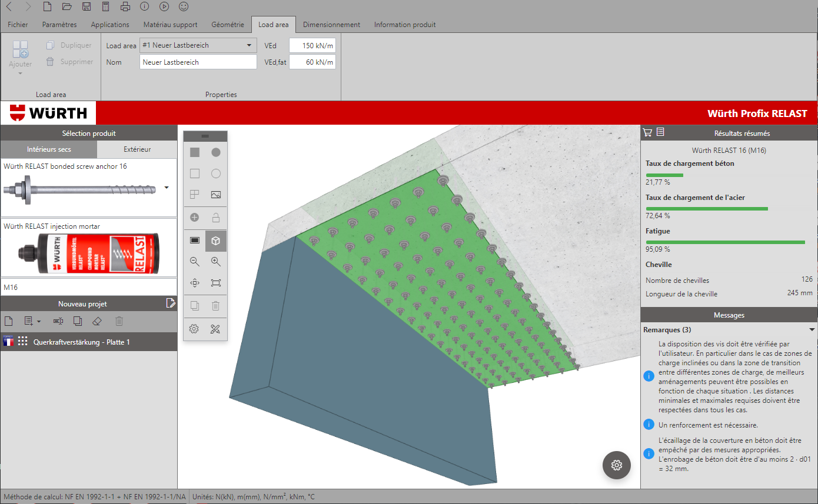
Task: Click copy icon in floating tool palette
Action: [x=195, y=306]
